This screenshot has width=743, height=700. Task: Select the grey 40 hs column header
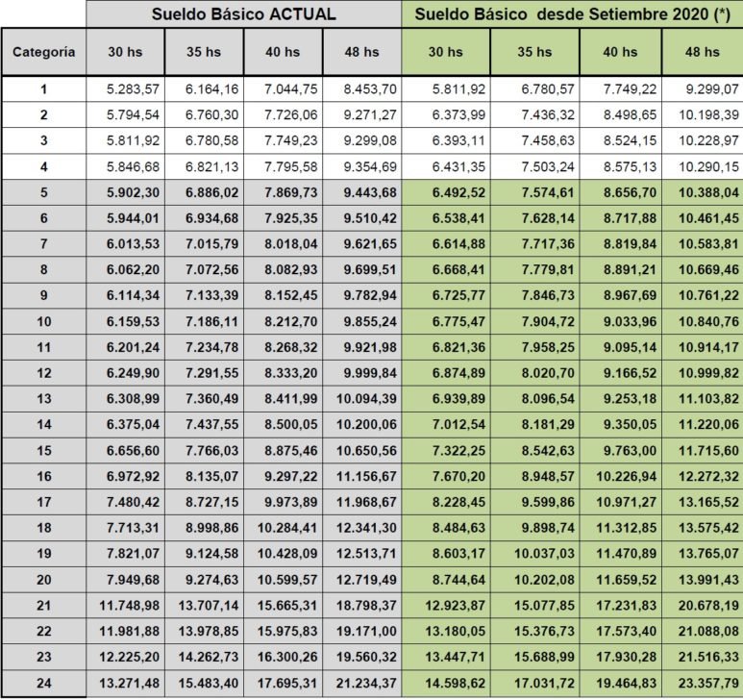pos(283,52)
